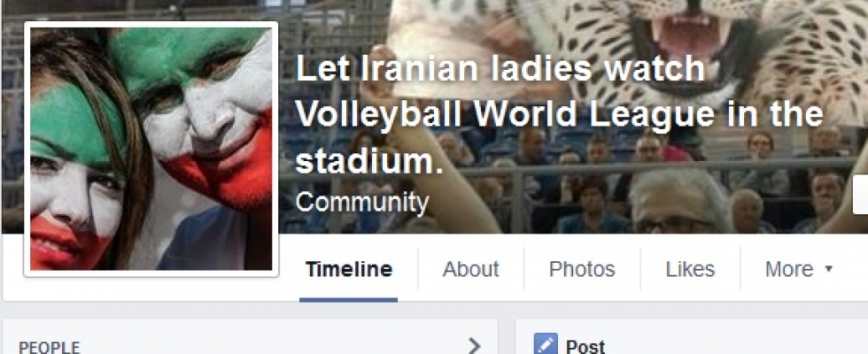Open the About tab
Screen dimensions: 868x354
coord(470,269)
